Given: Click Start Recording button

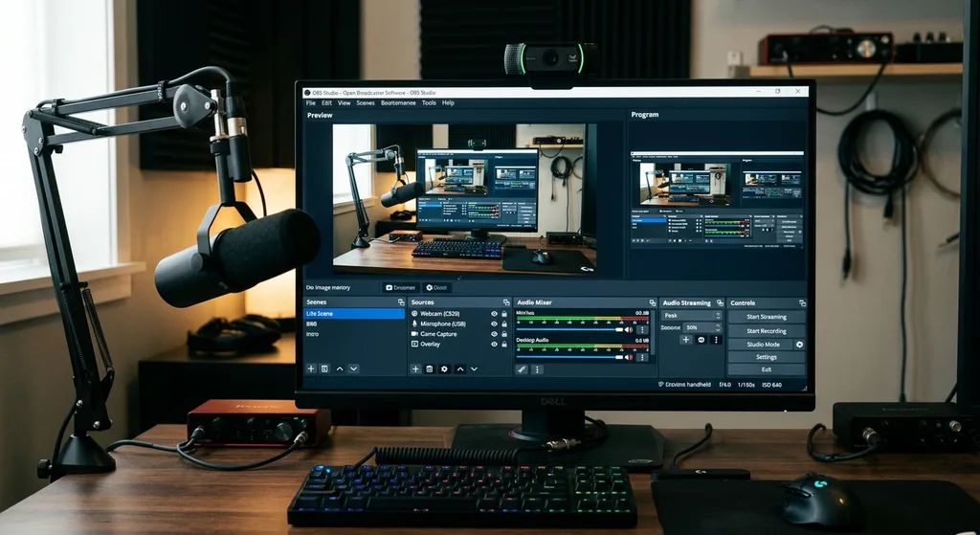Looking at the screenshot, I should click(x=767, y=331).
